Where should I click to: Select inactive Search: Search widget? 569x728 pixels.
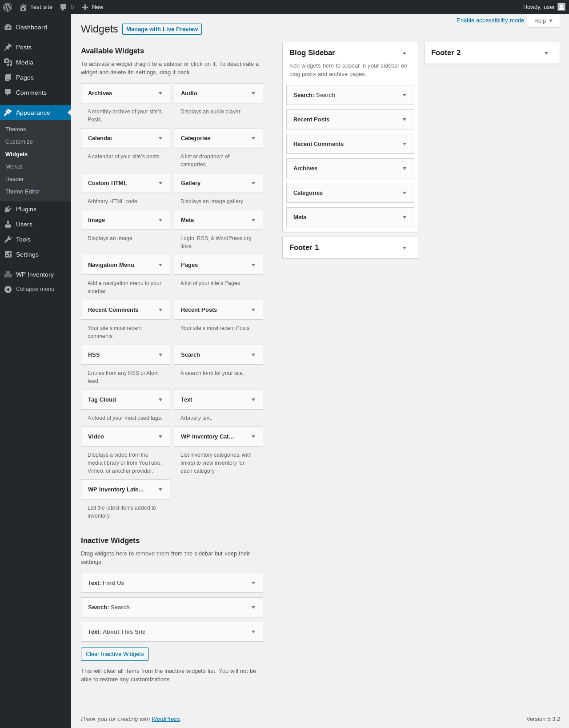pos(172,607)
